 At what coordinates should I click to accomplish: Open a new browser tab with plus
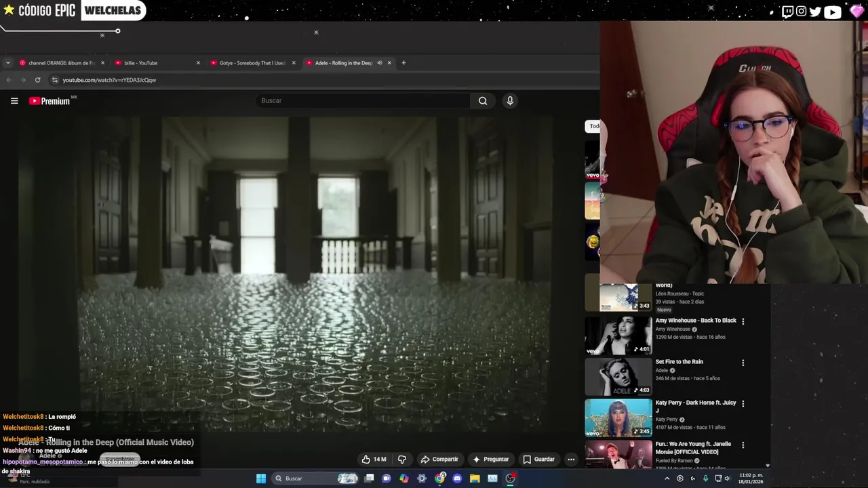pos(403,63)
